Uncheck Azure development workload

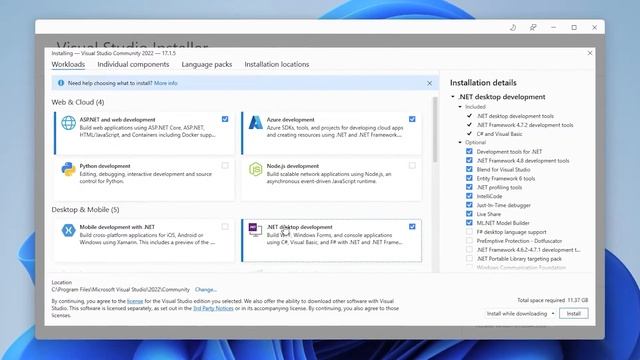[412, 119]
